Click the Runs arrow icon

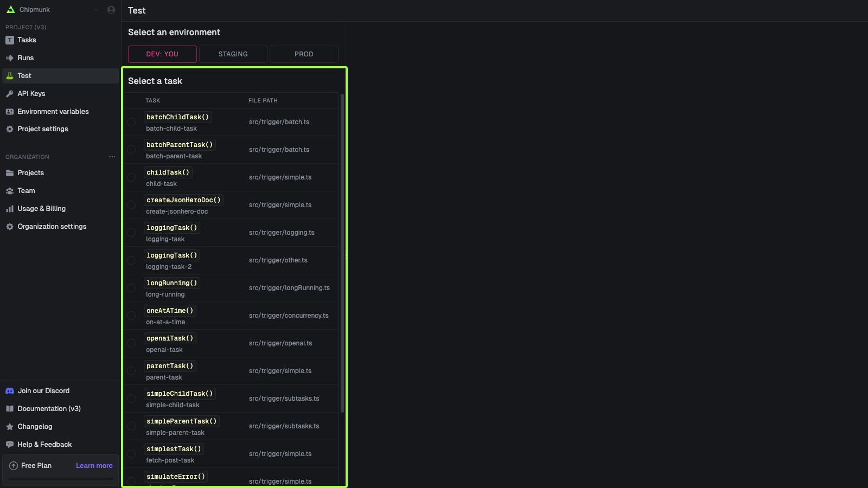(10, 57)
